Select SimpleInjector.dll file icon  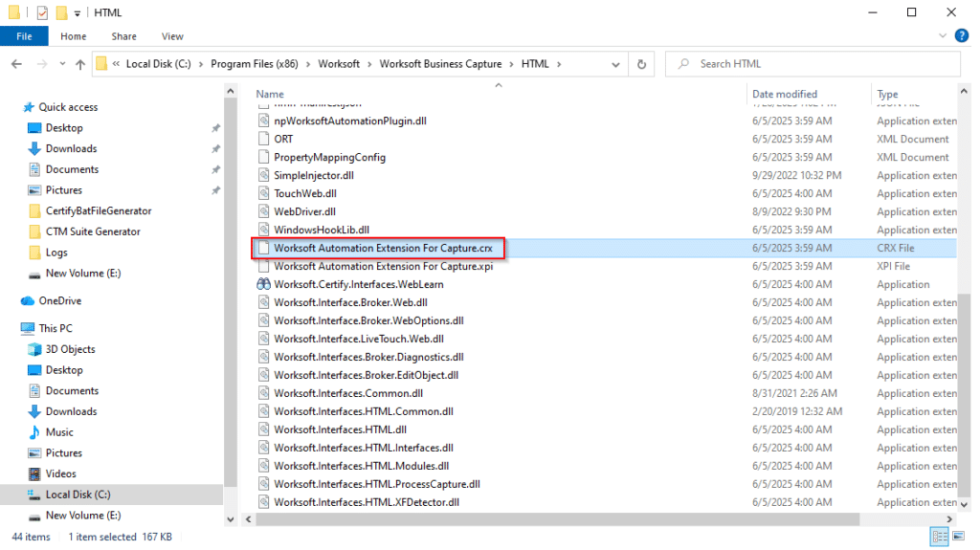[264, 175]
